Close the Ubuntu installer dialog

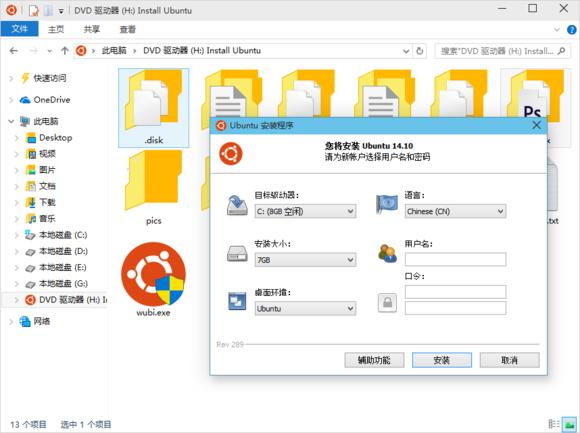click(536, 125)
